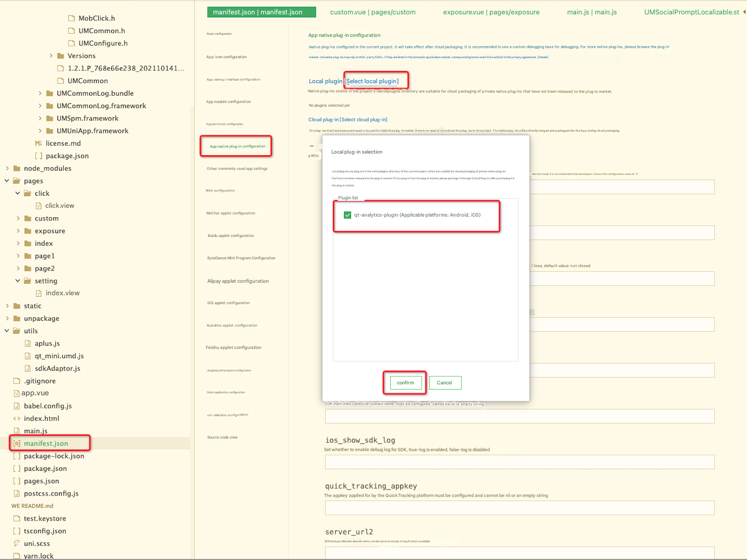Click the ios_show_sdk_log input field

point(520,462)
